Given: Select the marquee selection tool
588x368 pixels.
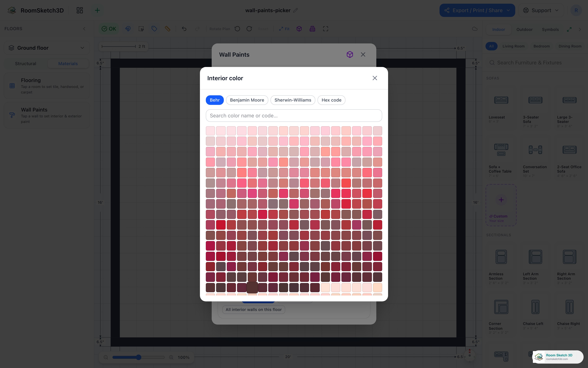Looking at the screenshot, I should pos(141,29).
